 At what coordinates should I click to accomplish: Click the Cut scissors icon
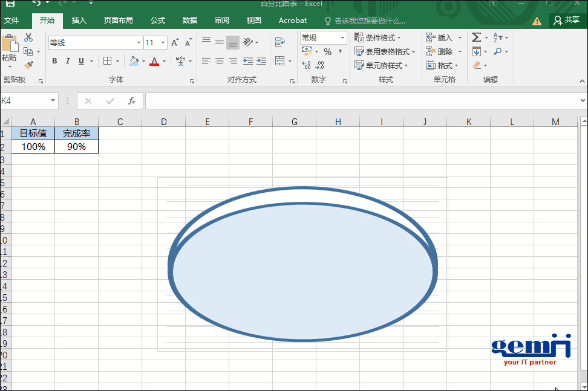[x=28, y=37]
